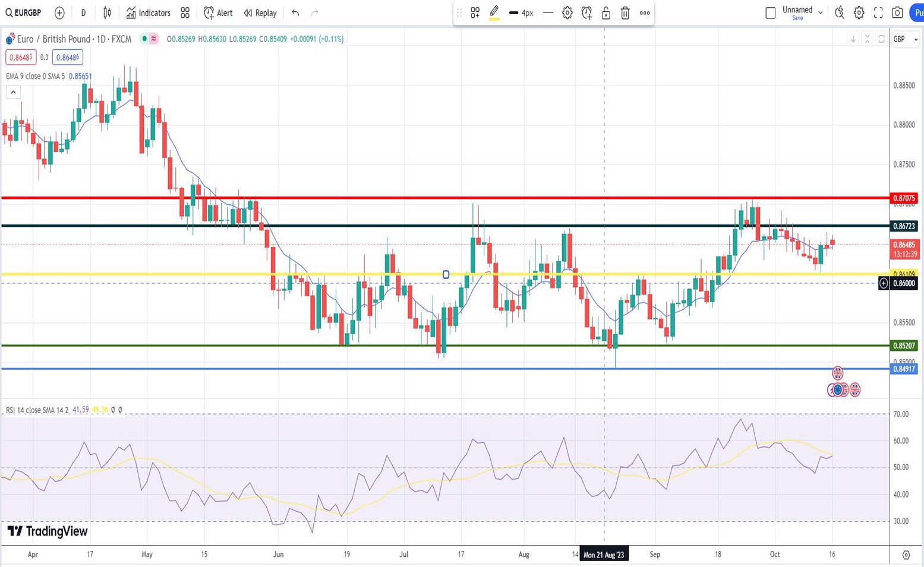Open the Indicators menu

tap(149, 12)
